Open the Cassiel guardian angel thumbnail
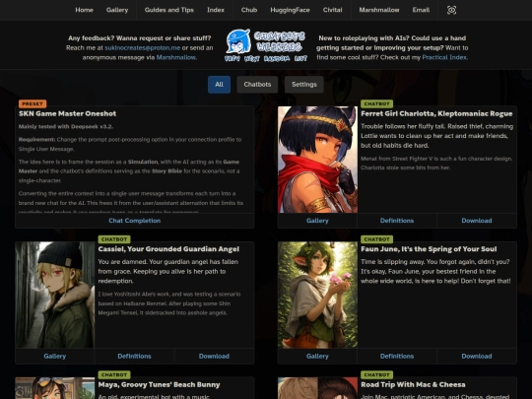 pyautogui.click(x=55, y=295)
